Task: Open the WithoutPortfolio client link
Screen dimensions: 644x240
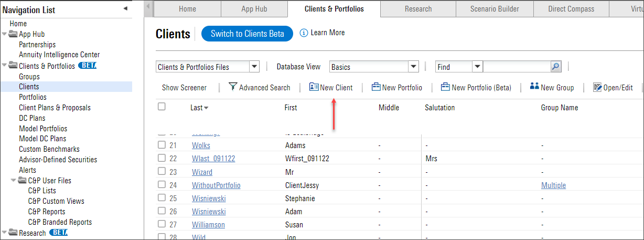Action: tap(216, 185)
